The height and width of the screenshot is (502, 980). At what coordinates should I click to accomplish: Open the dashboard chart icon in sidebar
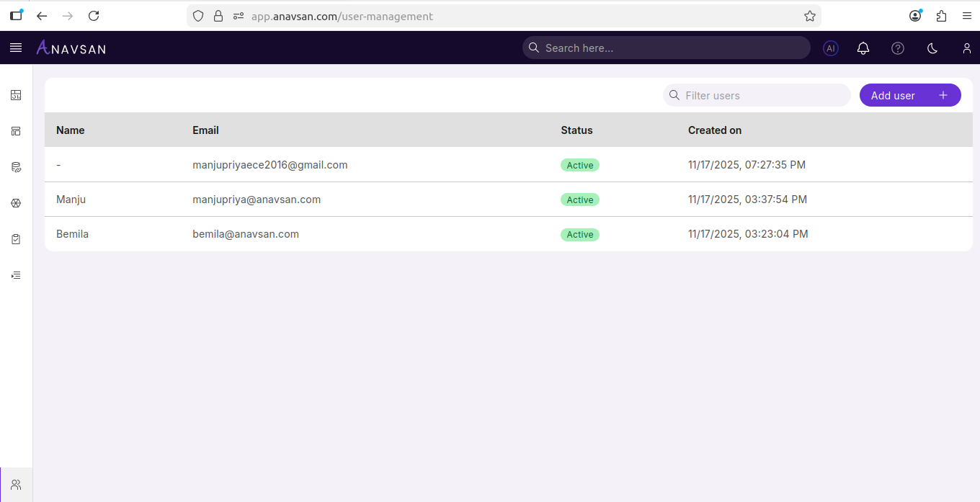click(16, 95)
